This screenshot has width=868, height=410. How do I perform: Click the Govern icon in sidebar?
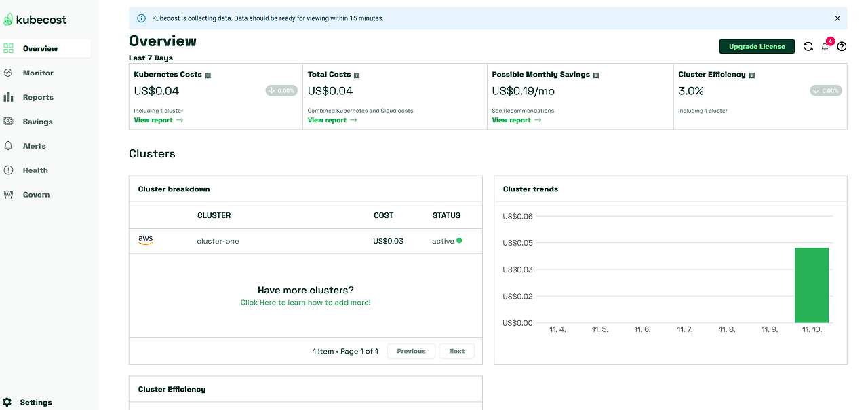[9, 195]
